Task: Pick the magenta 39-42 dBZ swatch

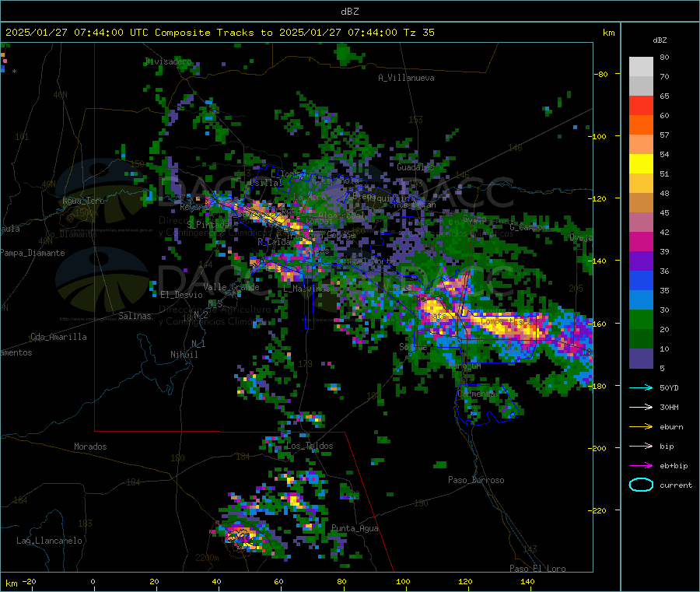Action: (x=641, y=241)
